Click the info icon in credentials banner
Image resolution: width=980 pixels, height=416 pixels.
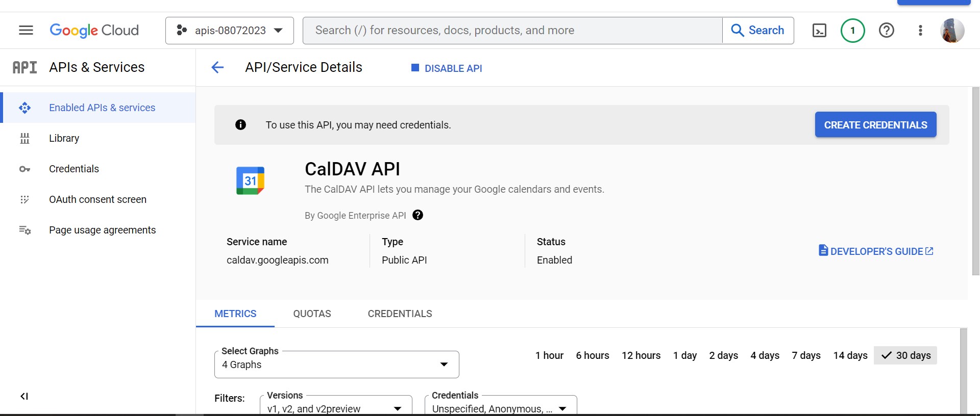[x=240, y=125]
